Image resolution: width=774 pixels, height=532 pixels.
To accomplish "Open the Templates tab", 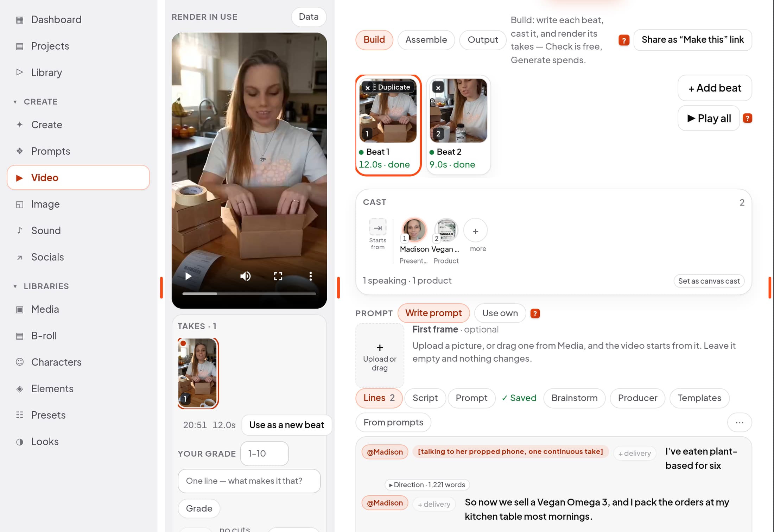I will click(x=699, y=398).
